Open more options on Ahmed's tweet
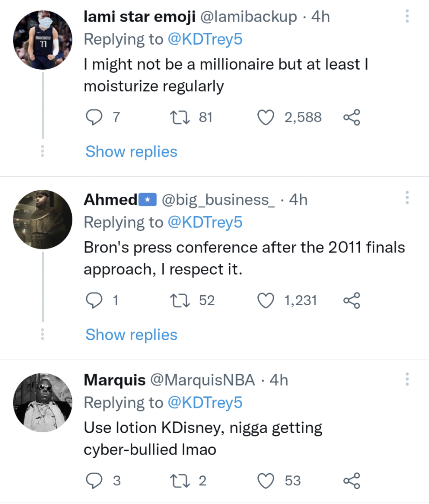 coord(407,198)
